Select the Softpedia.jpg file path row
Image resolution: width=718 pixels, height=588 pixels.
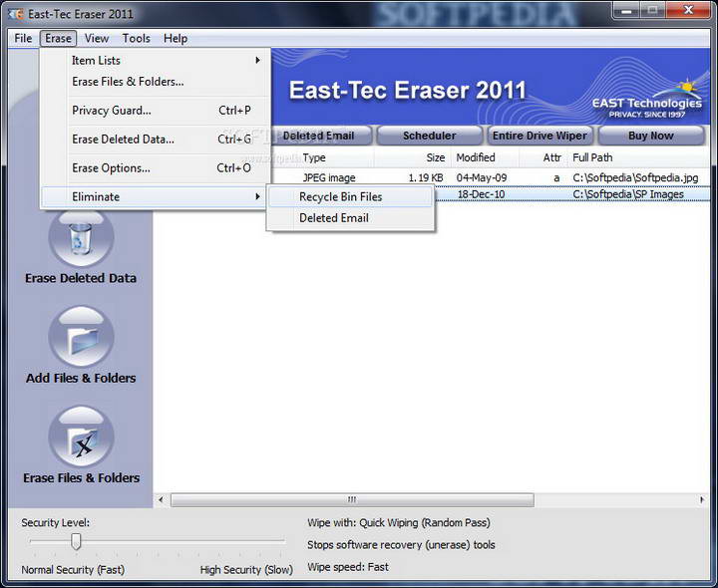click(x=635, y=177)
